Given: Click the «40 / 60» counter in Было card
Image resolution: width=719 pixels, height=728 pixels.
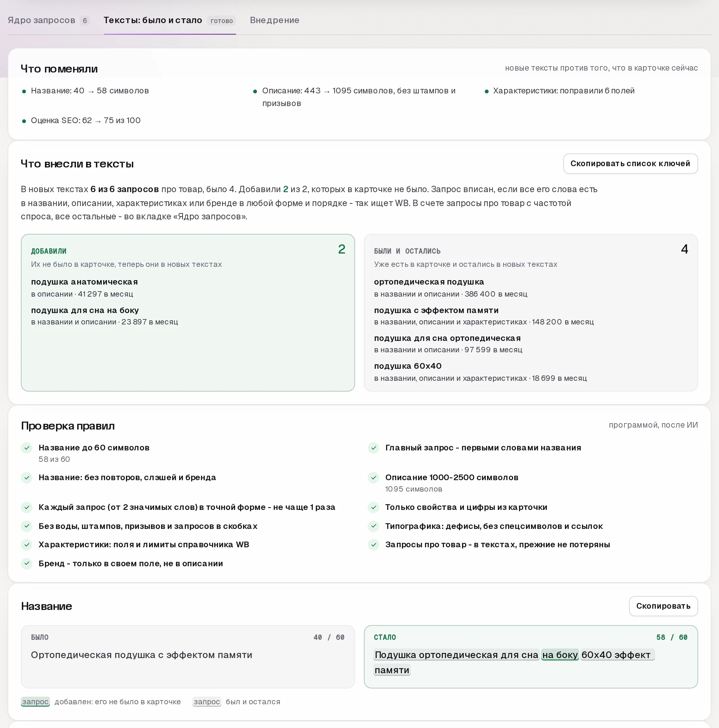Looking at the screenshot, I should coord(329,637).
